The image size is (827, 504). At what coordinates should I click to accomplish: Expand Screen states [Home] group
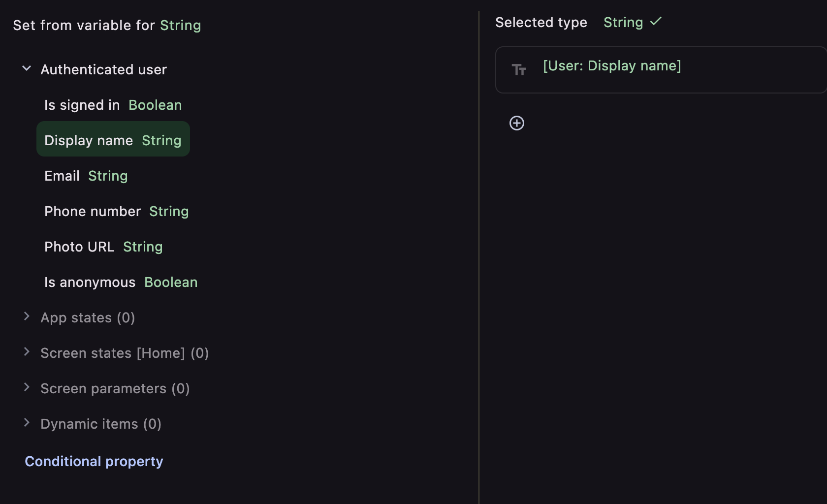tap(27, 352)
